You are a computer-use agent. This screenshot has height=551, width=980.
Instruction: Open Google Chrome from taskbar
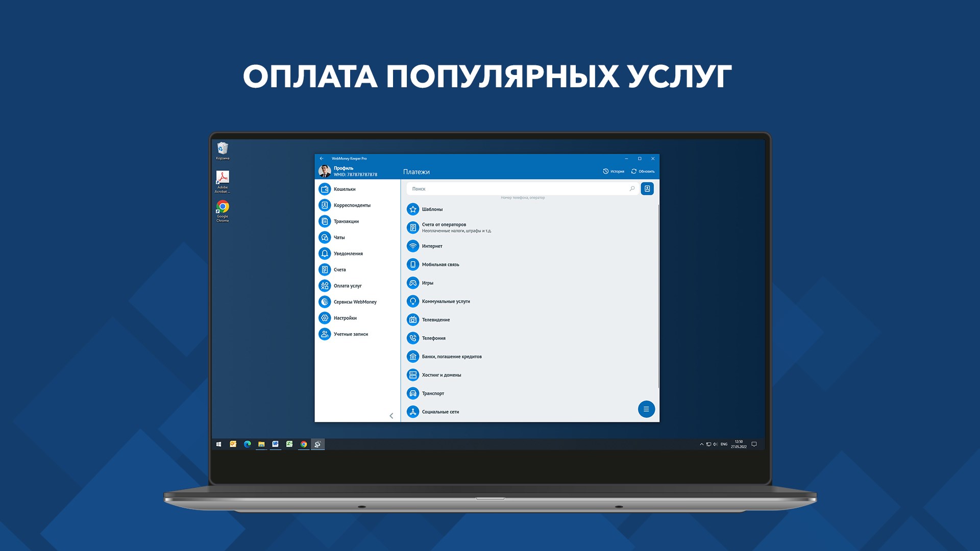pos(304,444)
